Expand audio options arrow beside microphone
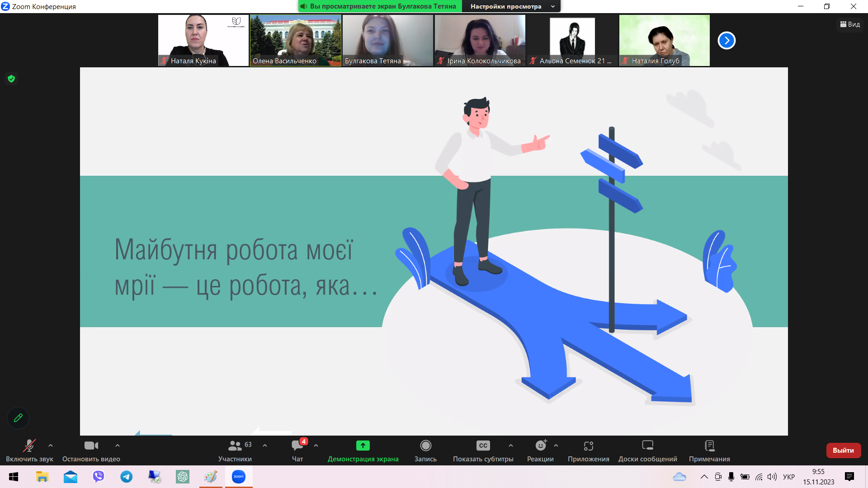The width and height of the screenshot is (868, 488). [51, 446]
